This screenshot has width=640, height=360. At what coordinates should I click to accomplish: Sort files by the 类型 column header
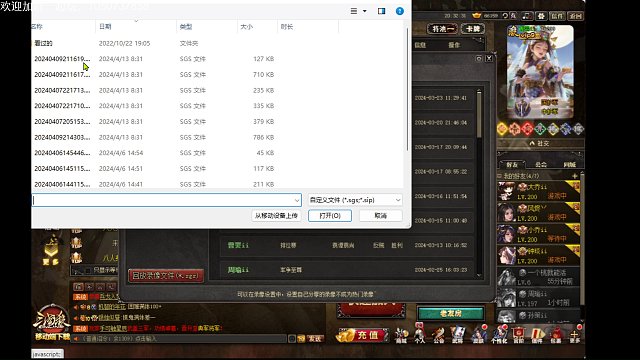click(207, 27)
